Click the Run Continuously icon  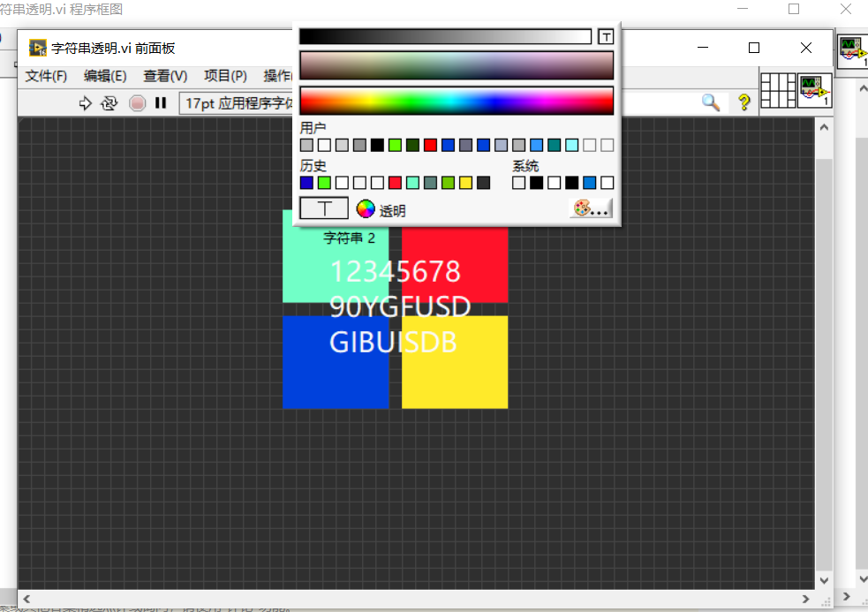109,103
